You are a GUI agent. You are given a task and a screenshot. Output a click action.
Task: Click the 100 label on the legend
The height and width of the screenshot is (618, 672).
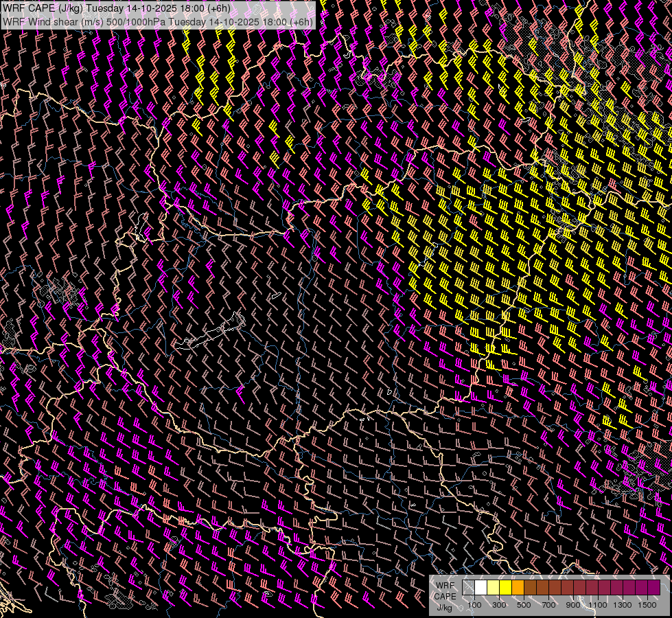[x=474, y=605]
